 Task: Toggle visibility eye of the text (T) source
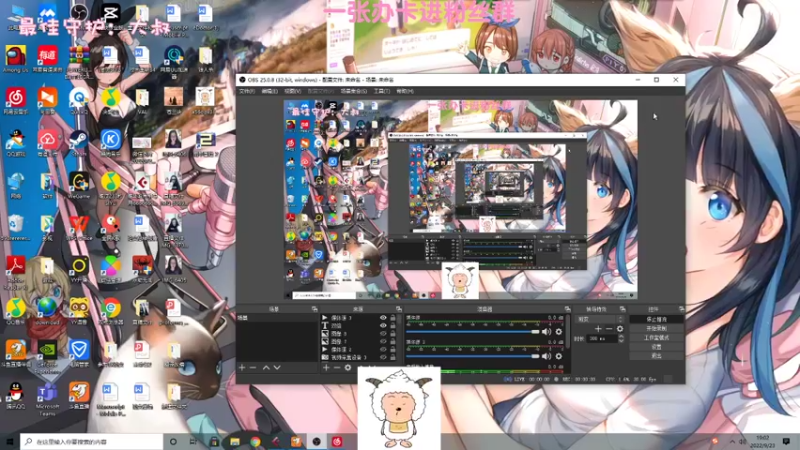pyautogui.click(x=383, y=326)
